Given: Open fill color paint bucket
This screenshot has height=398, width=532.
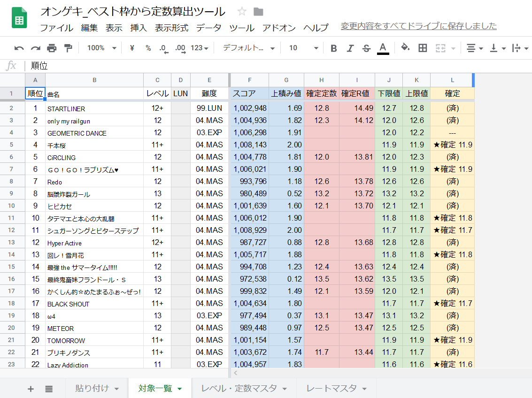Looking at the screenshot, I should tap(405, 47).
